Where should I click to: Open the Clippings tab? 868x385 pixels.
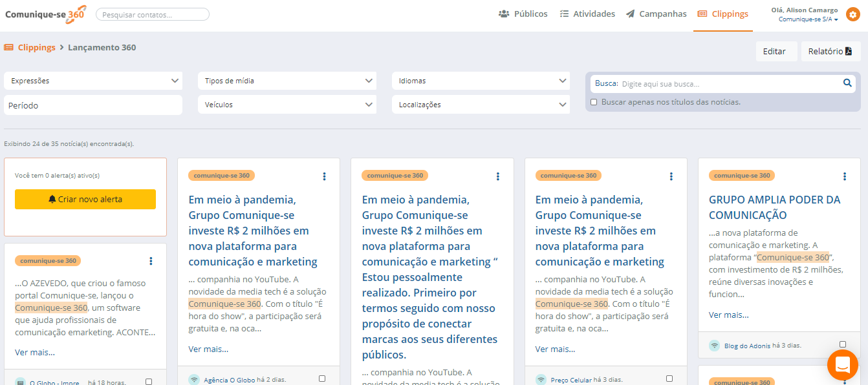[723, 14]
